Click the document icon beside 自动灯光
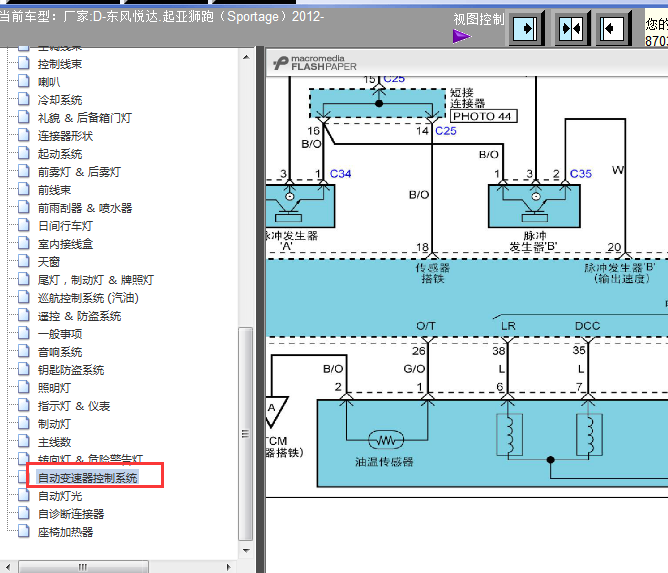This screenshot has height=573, width=668. [x=24, y=495]
